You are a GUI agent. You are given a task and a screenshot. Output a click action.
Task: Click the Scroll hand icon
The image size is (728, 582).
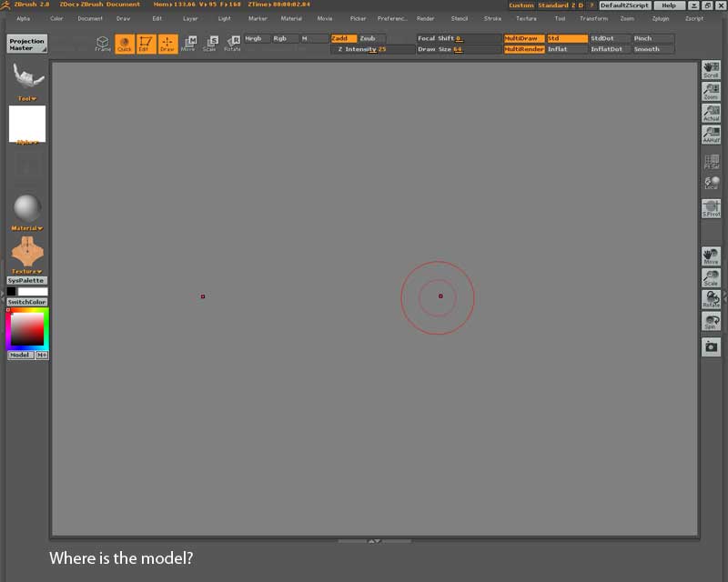(x=711, y=70)
